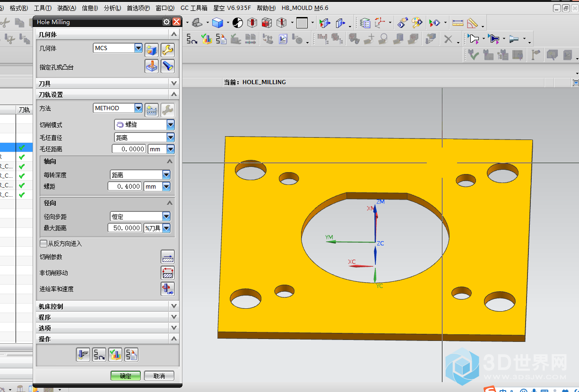The image size is (579, 392).
Task: Click the 取消 button
Action: (x=159, y=376)
